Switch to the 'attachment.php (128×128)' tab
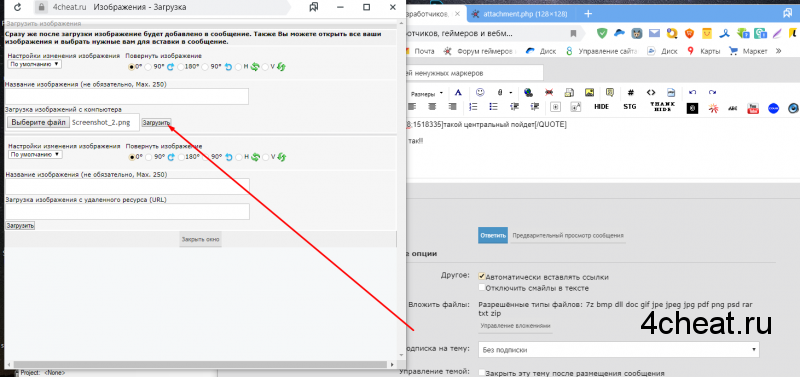 (519, 14)
